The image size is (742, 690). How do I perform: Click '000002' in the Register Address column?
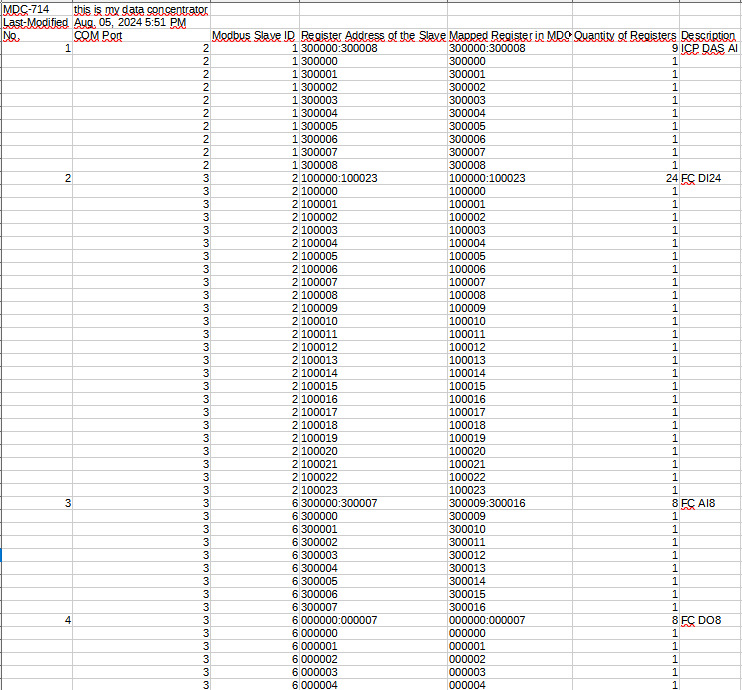373,659
